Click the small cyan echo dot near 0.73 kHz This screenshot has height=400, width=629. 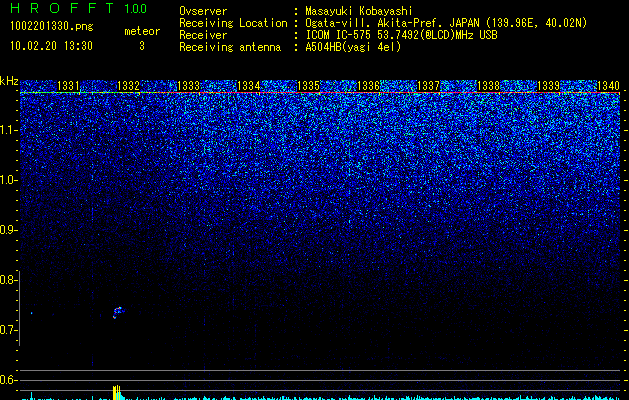(31, 313)
